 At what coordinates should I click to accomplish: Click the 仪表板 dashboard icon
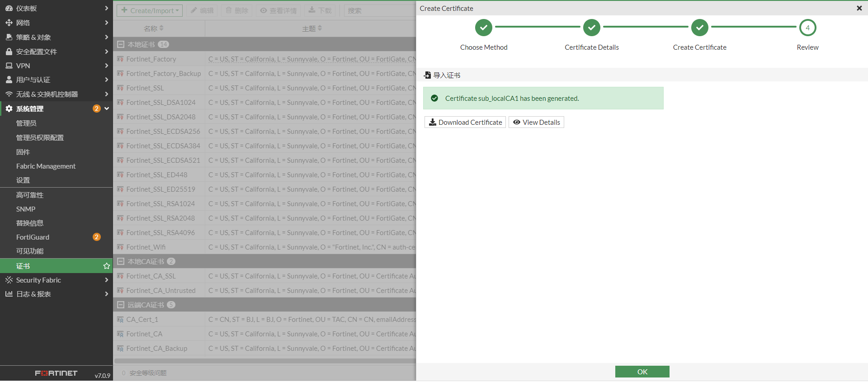9,8
